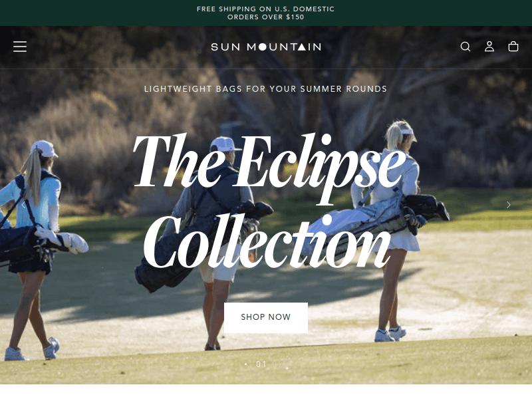
Task: Click the Shop Now button
Action: [x=265, y=318]
